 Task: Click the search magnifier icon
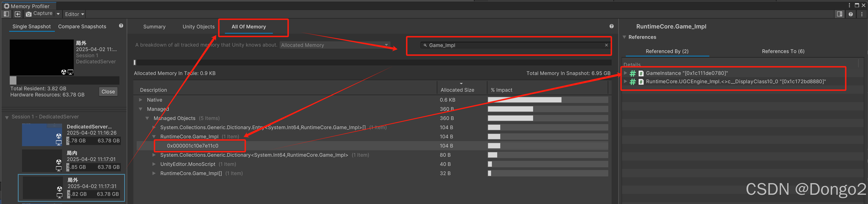[x=425, y=45]
